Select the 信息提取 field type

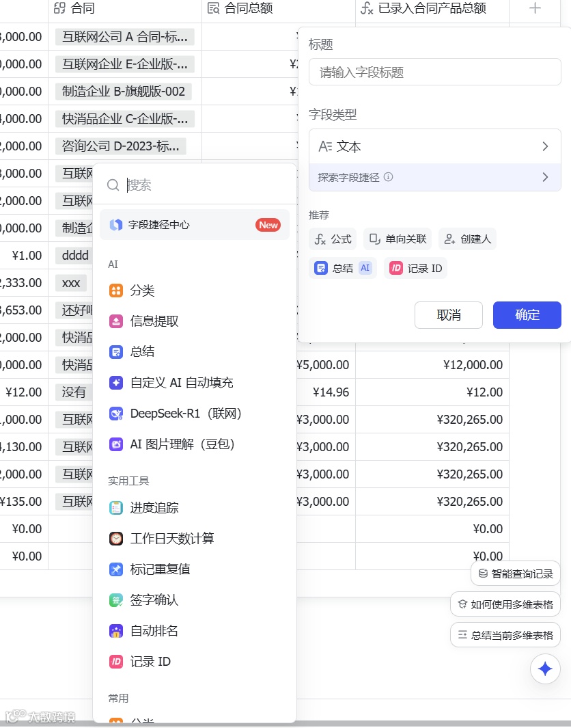pos(195,321)
